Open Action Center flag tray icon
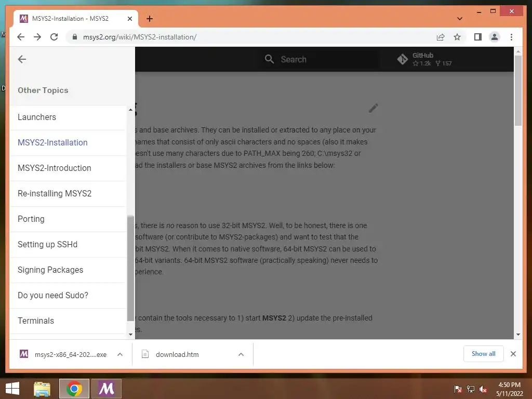 (x=458, y=389)
